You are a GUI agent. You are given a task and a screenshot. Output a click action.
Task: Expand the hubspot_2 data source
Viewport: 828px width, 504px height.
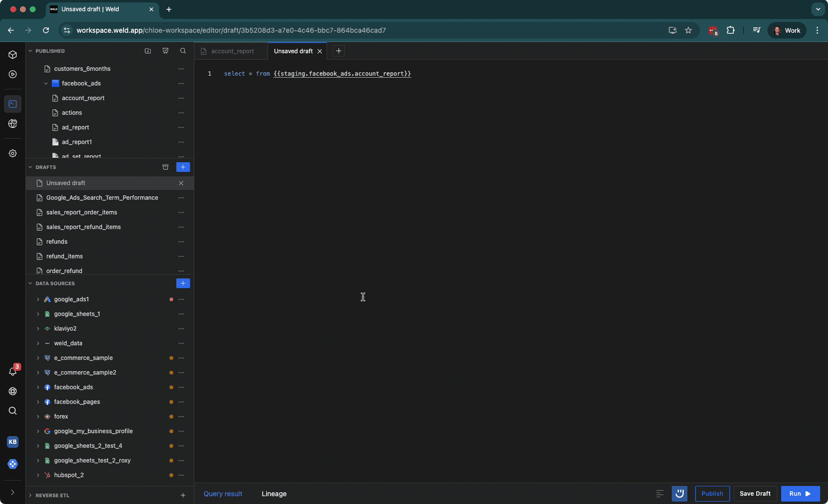click(38, 475)
